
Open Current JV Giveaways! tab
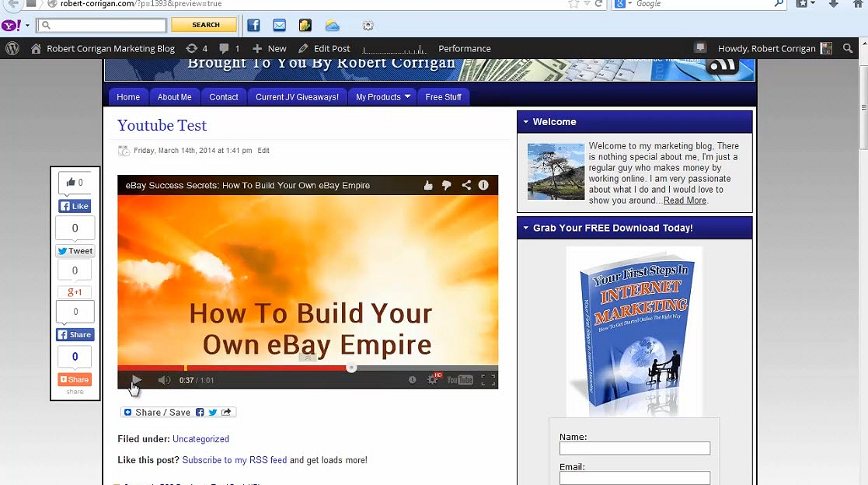[298, 97]
